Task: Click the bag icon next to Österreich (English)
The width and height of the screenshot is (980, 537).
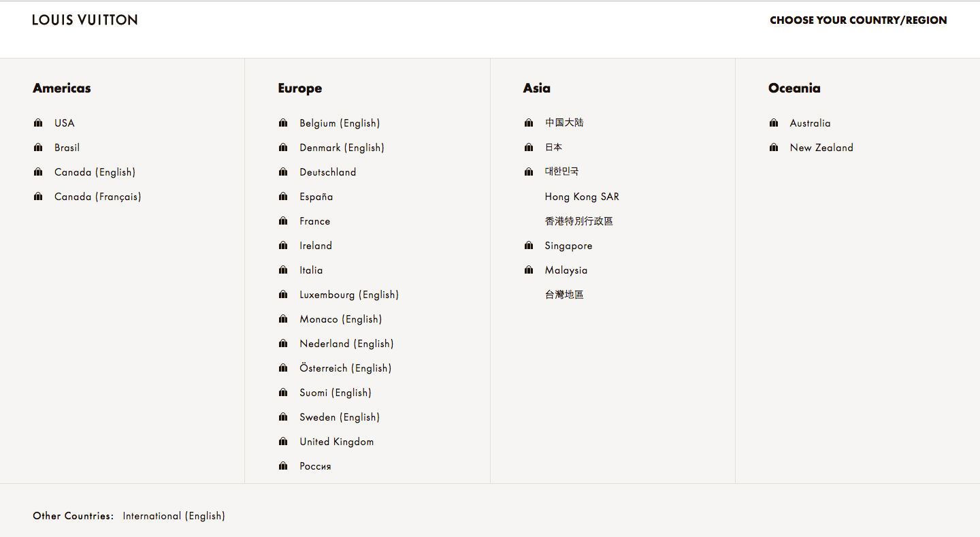Action: (x=283, y=368)
